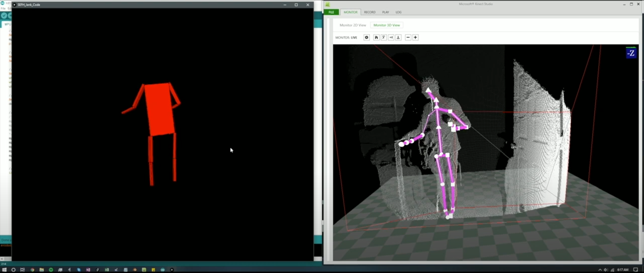Open the Windows Start menu
The height and width of the screenshot is (273, 644).
[x=4, y=270]
